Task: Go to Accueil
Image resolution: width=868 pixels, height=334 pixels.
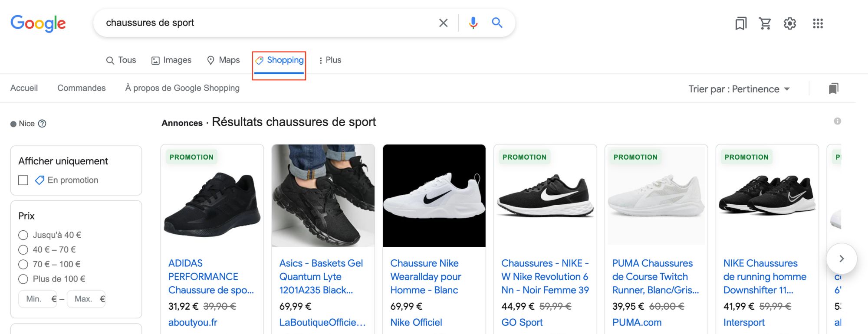Action: pyautogui.click(x=24, y=88)
